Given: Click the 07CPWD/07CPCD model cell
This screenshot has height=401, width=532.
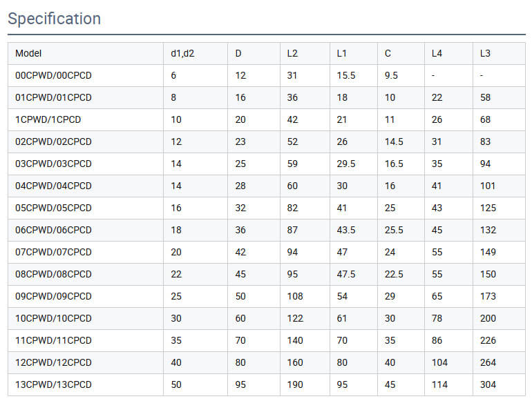Looking at the screenshot, I should tap(53, 252).
